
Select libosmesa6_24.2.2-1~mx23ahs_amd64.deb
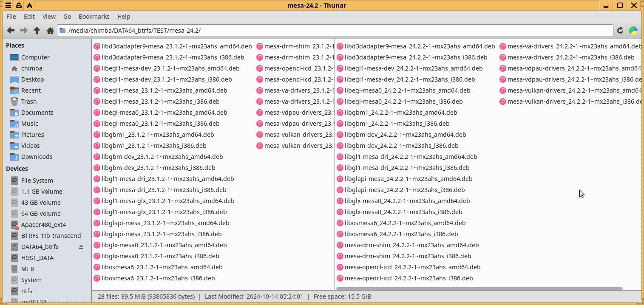pyautogui.click(x=401, y=223)
